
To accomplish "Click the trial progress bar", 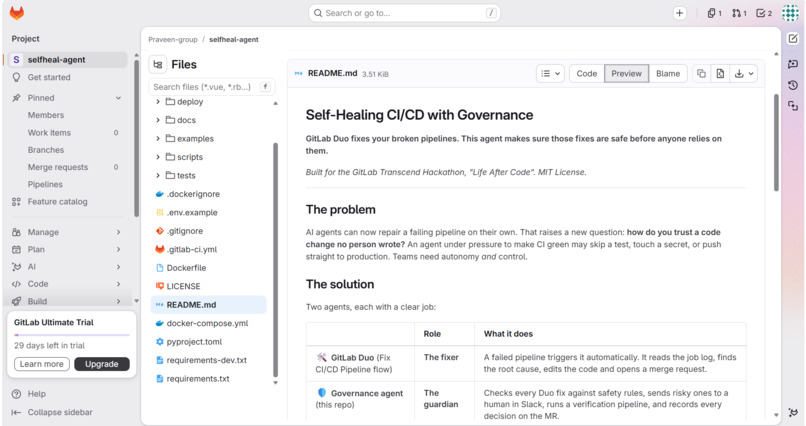I will coord(71,335).
